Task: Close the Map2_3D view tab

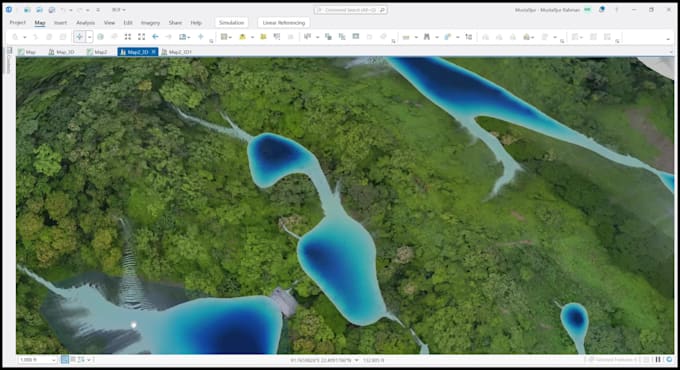Action: 153,52
